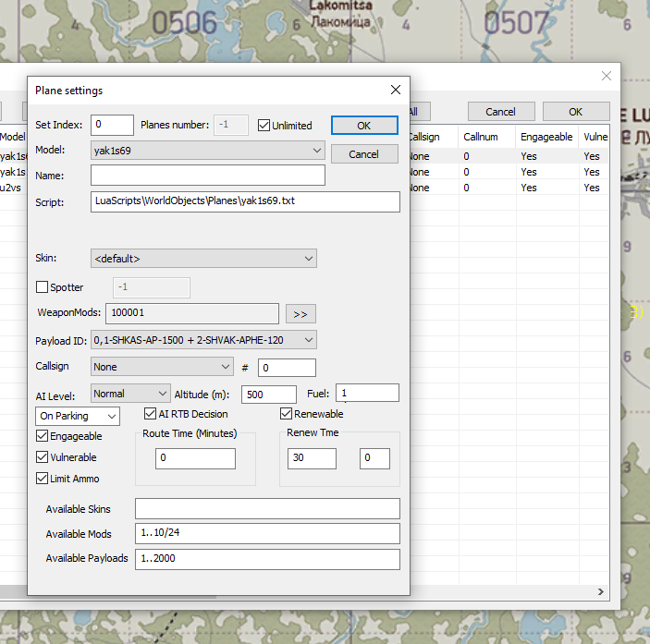Toggle the Unlimited planes checkbox
This screenshot has height=644, width=650.
tap(264, 126)
